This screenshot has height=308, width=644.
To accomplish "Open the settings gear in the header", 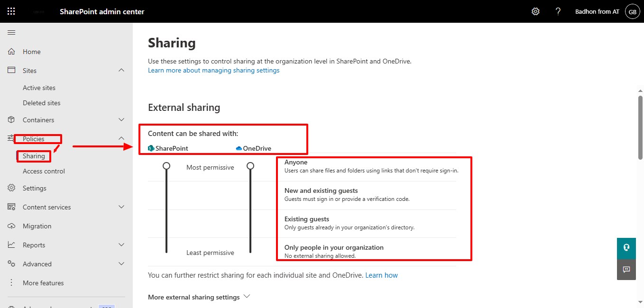I will pyautogui.click(x=535, y=11).
